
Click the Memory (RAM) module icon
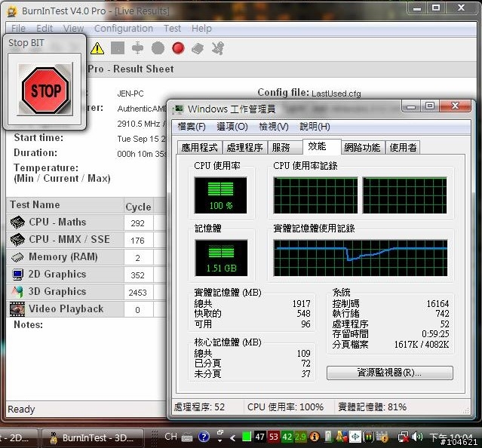(x=17, y=257)
